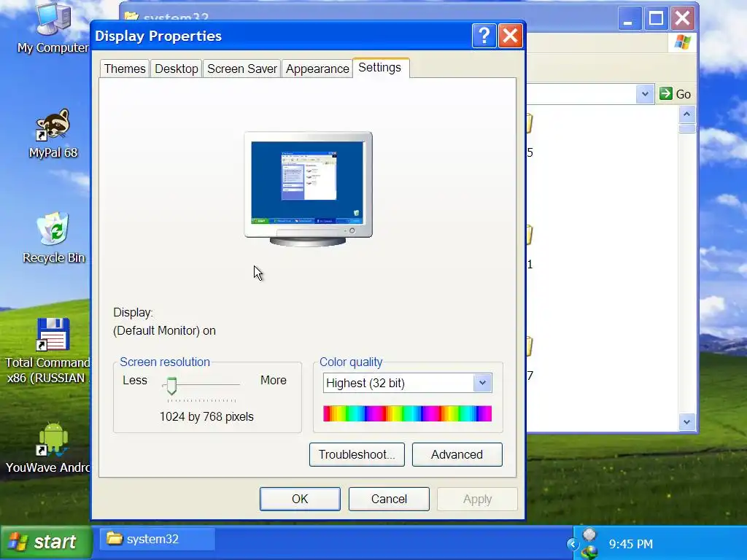The height and width of the screenshot is (560, 747).
Task: Click the system32 taskbar button
Action: pyautogui.click(x=158, y=539)
